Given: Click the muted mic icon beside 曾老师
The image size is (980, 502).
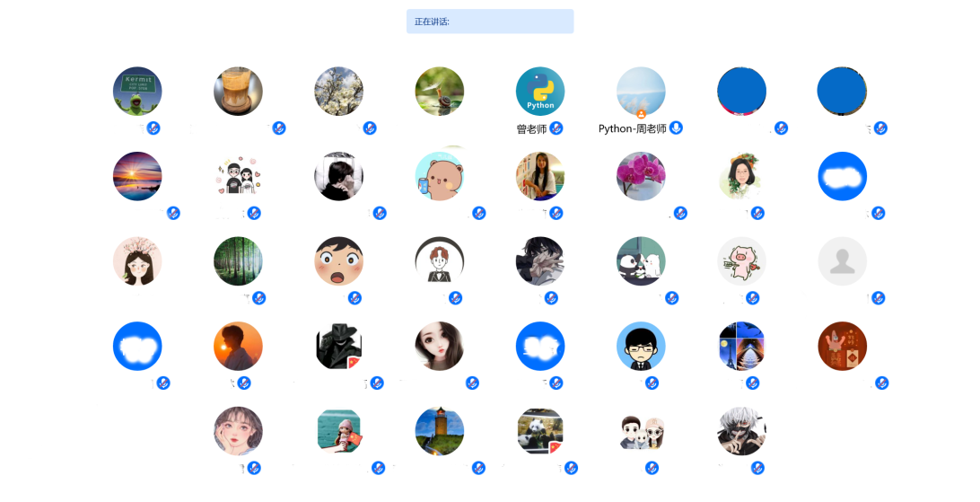Looking at the screenshot, I should point(556,128).
